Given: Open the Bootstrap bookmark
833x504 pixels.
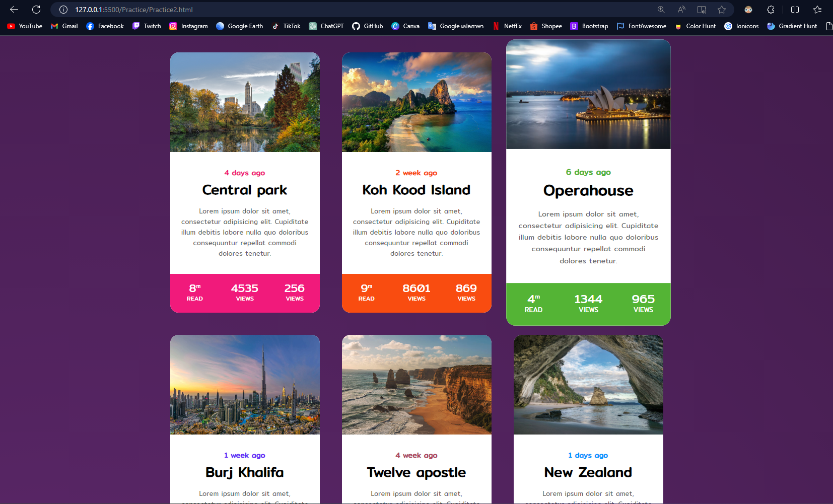Looking at the screenshot, I should (x=589, y=26).
